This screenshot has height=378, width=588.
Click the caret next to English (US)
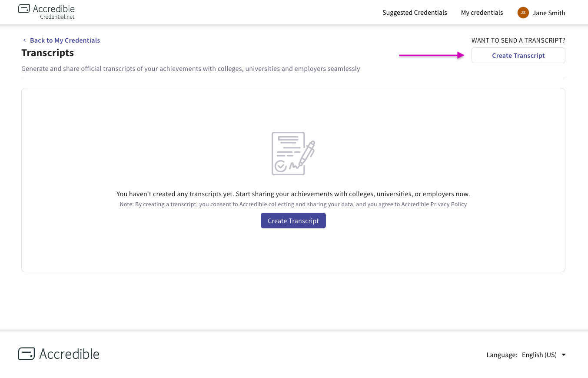click(x=563, y=355)
